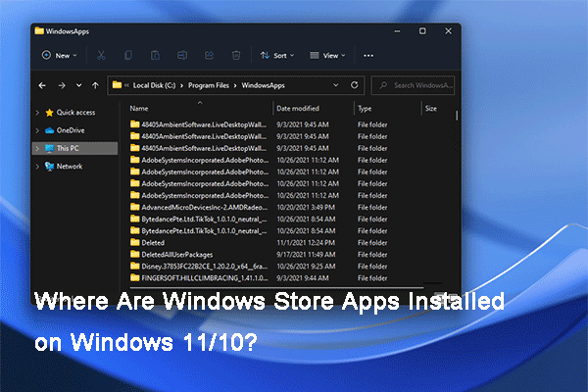Click folder icon of FINGERSOFT row
588x392 pixels.
coord(135,277)
